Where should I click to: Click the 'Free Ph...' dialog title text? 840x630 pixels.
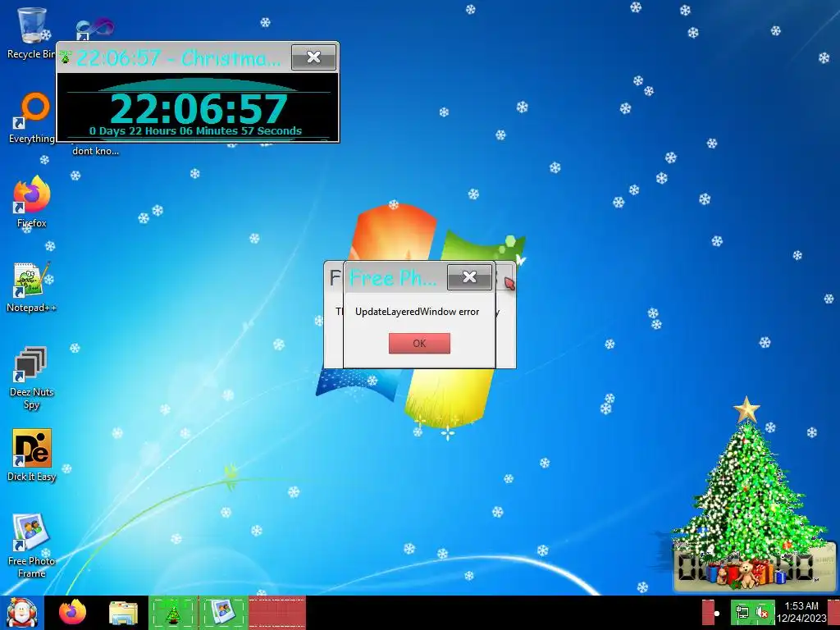pyautogui.click(x=392, y=277)
